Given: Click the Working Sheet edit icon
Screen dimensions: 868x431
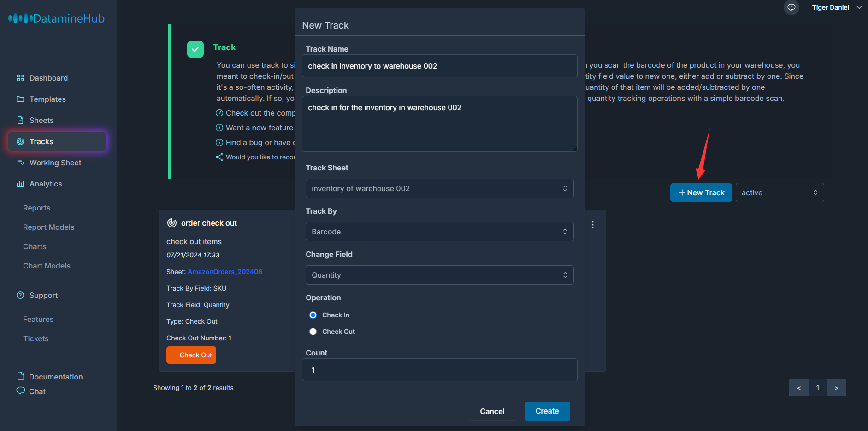Looking at the screenshot, I should (20, 163).
